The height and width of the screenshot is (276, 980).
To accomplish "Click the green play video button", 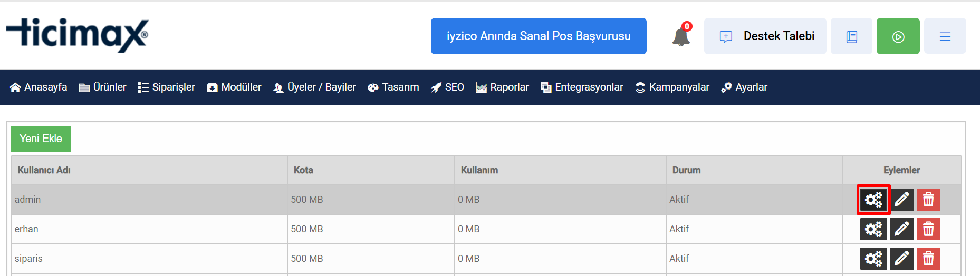I will pos(898,36).
